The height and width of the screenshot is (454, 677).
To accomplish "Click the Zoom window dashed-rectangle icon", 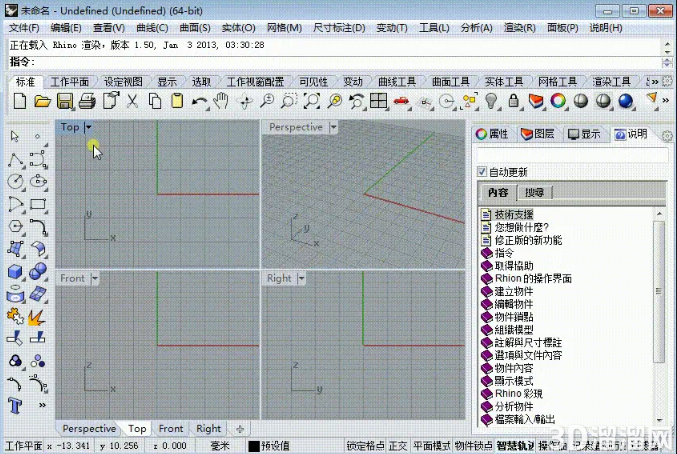I will (289, 101).
